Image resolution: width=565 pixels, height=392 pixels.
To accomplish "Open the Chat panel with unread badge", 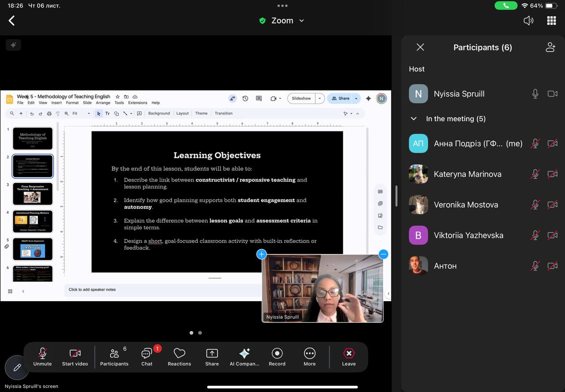I will point(147,354).
